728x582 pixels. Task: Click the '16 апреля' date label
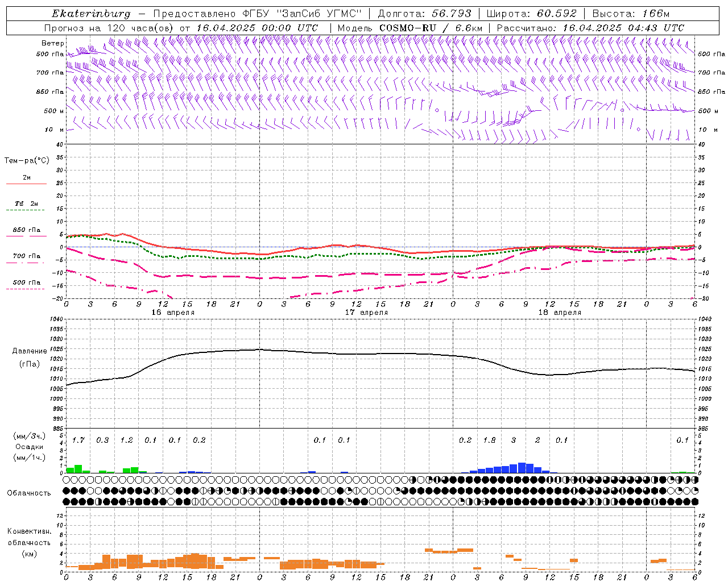(173, 313)
